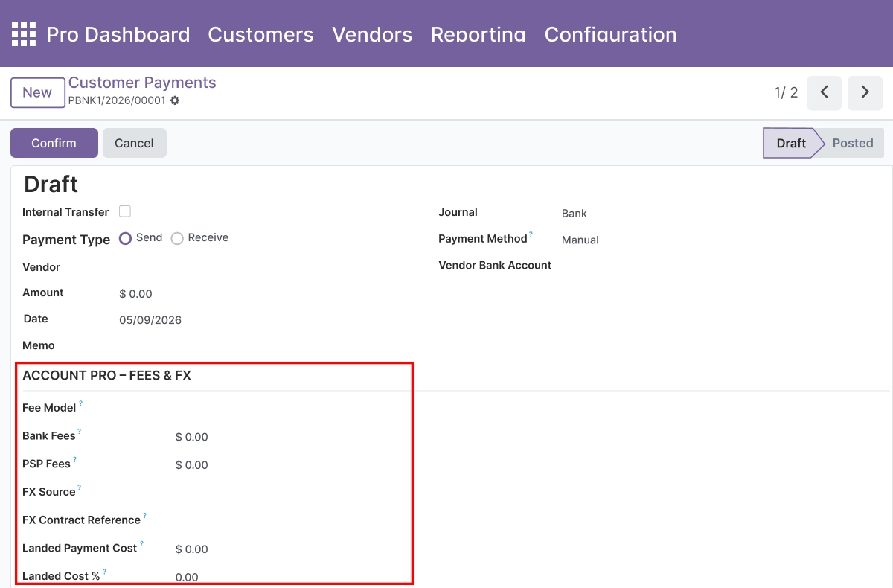Open the Customers menu

click(260, 34)
